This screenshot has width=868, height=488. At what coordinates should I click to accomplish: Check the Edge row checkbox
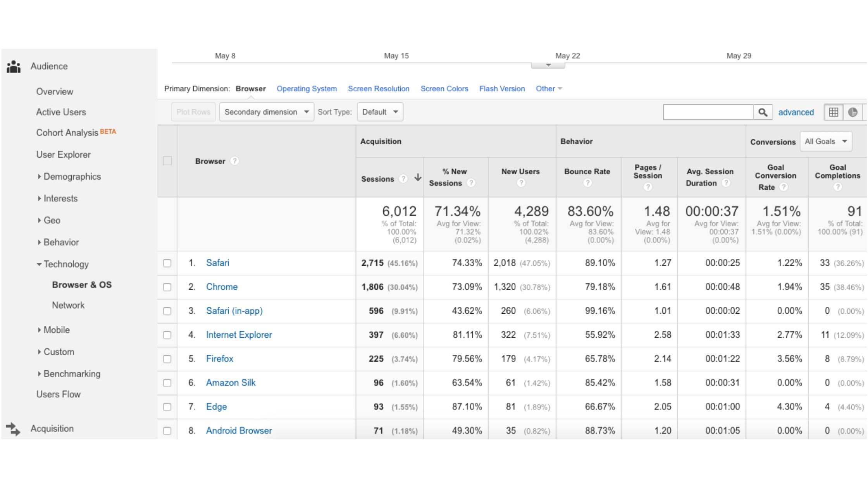[167, 407]
